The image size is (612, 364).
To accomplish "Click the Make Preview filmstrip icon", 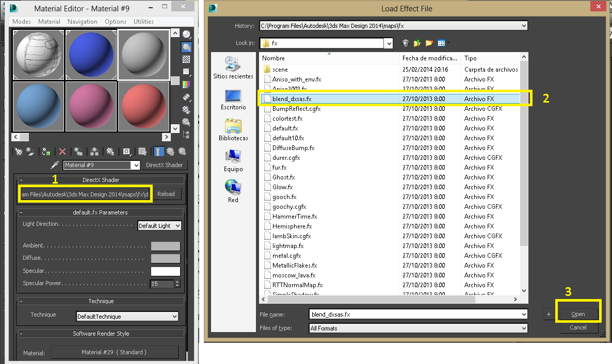I will [x=187, y=97].
